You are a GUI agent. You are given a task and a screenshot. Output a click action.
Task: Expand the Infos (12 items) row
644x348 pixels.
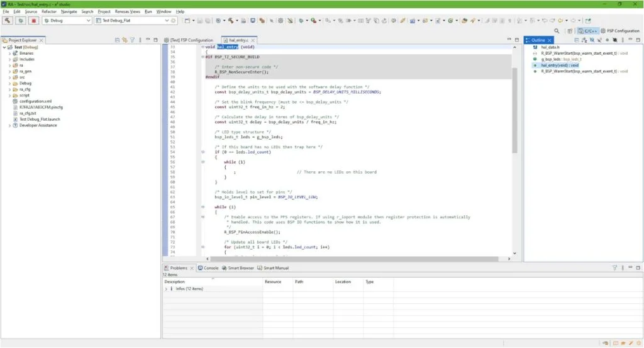(166, 288)
